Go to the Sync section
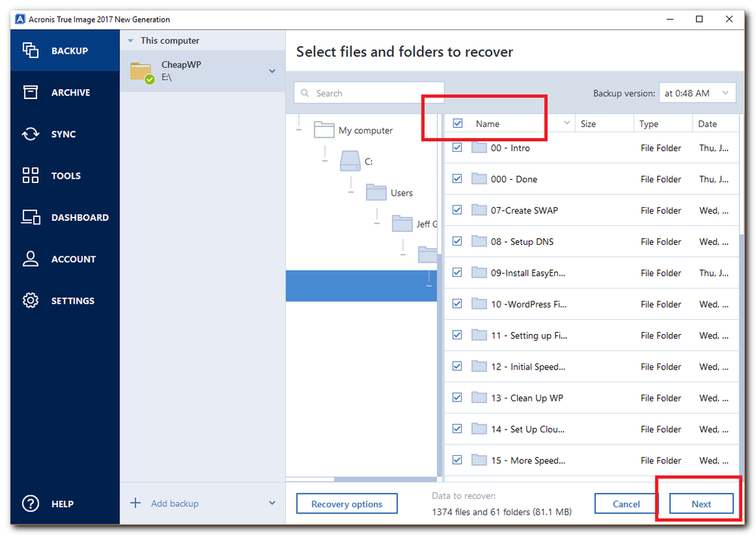Viewport: 756px width, 536px height. pos(65,134)
